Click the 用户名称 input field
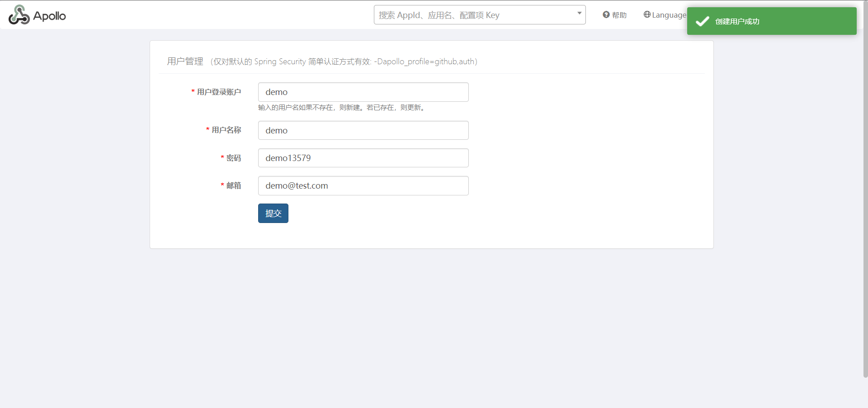 (x=363, y=130)
